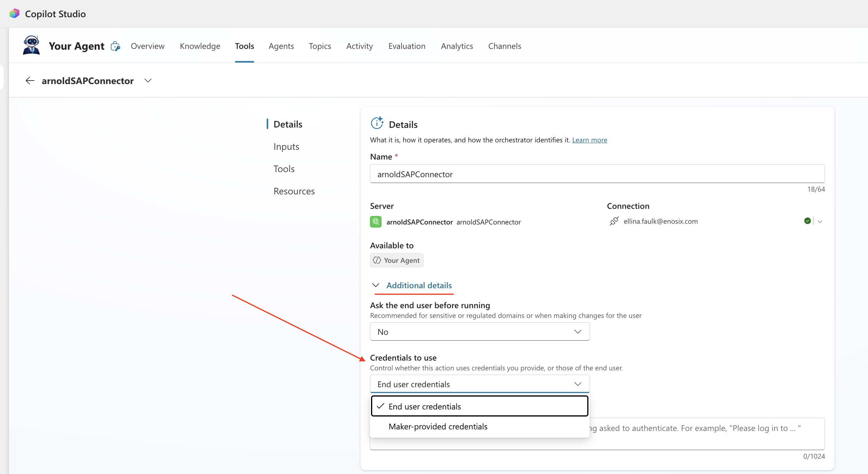Click the Details sparkle info icon

[377, 123]
